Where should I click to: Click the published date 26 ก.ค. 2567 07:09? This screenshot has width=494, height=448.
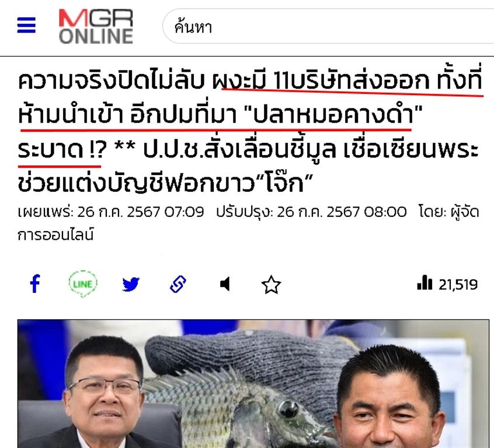[x=141, y=212]
